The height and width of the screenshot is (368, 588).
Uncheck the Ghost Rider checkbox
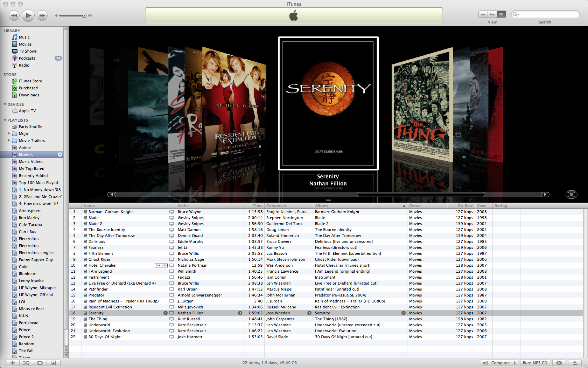[x=85, y=259]
